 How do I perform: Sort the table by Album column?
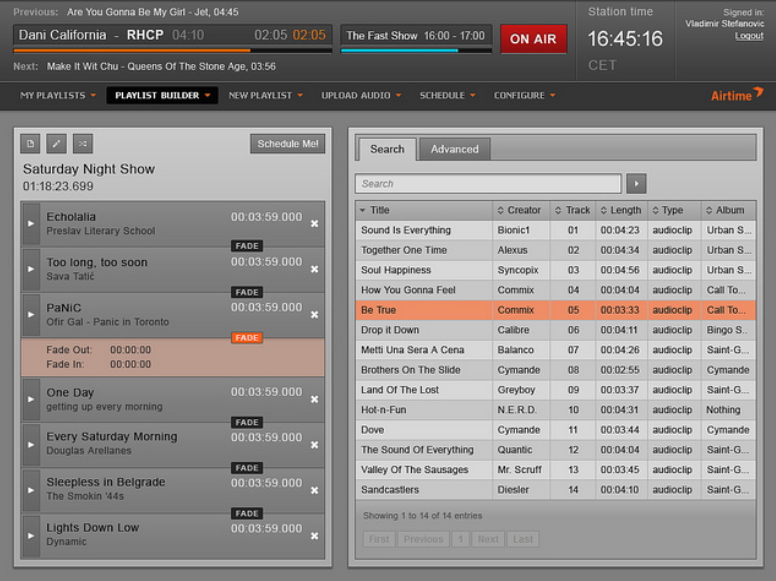click(x=728, y=210)
